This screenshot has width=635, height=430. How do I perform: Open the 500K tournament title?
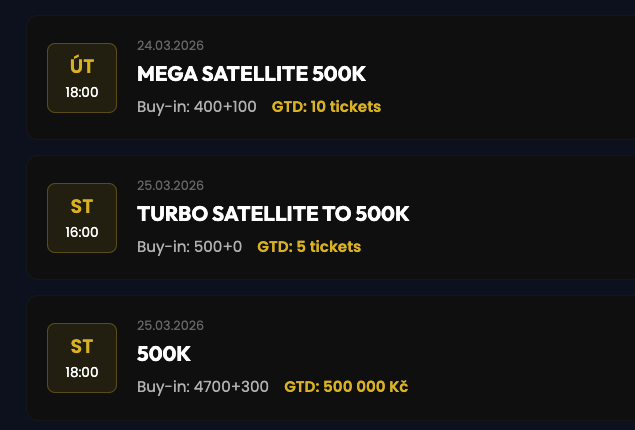[163, 354]
